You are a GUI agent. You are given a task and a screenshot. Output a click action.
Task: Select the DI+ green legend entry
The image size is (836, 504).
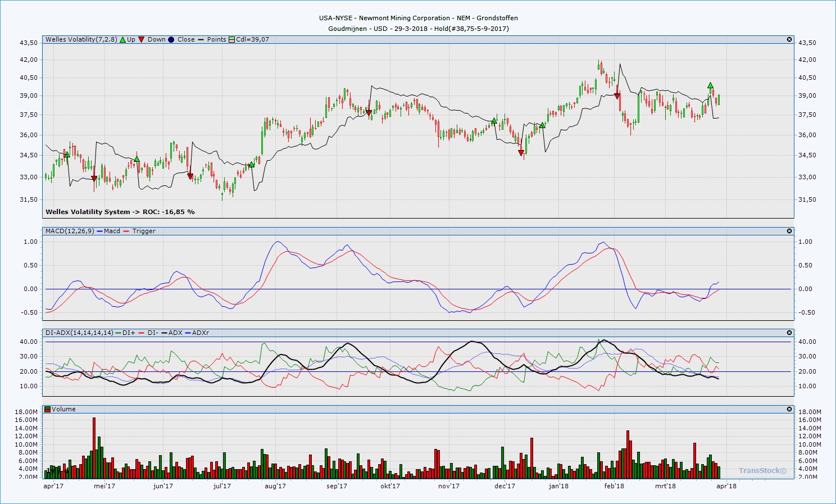click(126, 333)
